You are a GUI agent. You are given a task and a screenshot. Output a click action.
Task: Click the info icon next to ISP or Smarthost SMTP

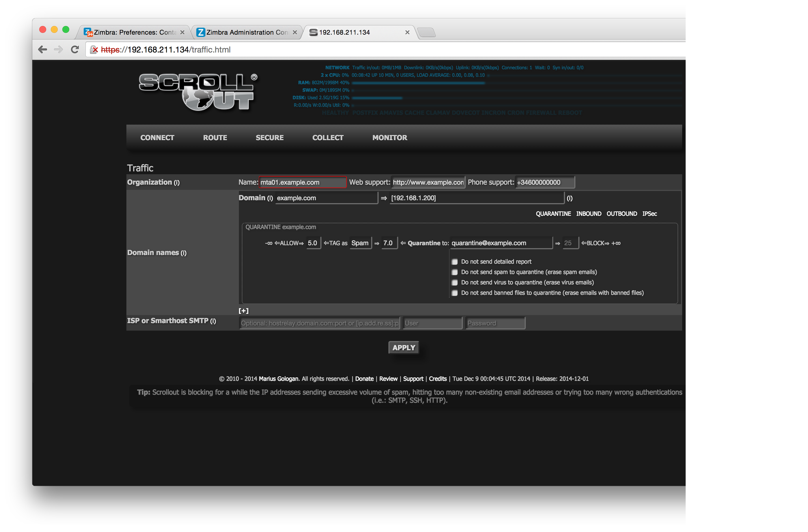tap(213, 321)
